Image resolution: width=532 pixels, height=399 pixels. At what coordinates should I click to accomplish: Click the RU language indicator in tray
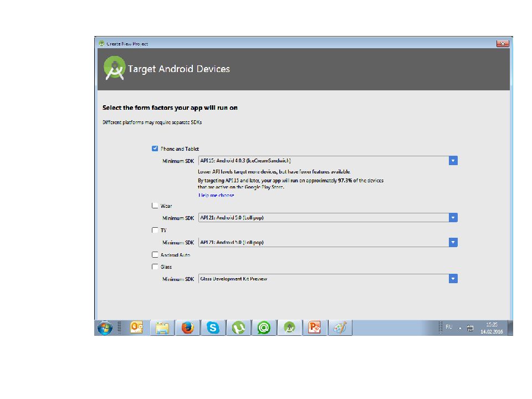tap(449, 327)
